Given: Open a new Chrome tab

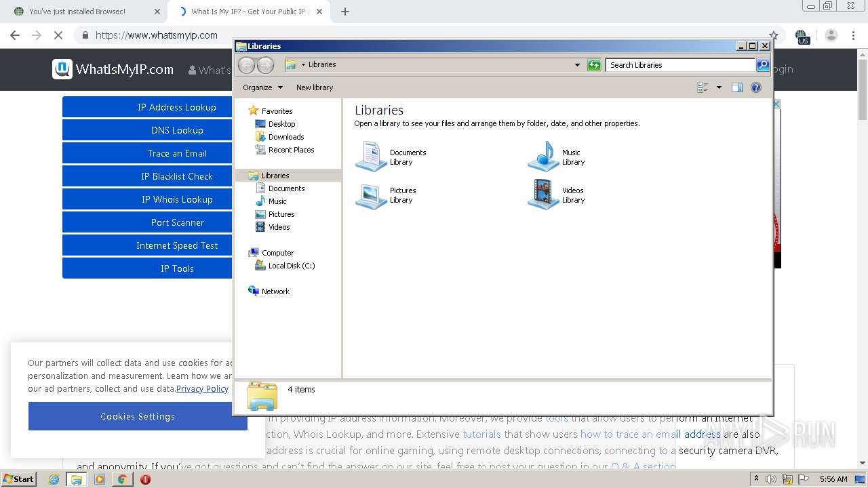Looking at the screenshot, I should tap(345, 12).
